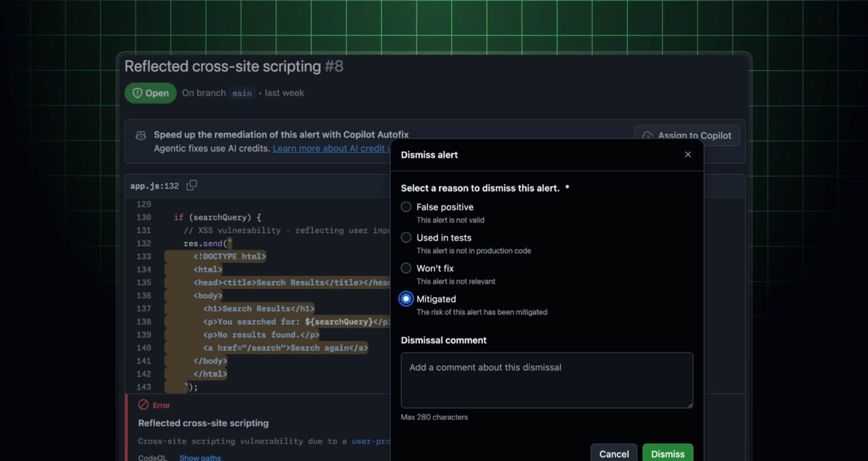Click line number 132
The width and height of the screenshot is (868, 461).
pos(144,244)
